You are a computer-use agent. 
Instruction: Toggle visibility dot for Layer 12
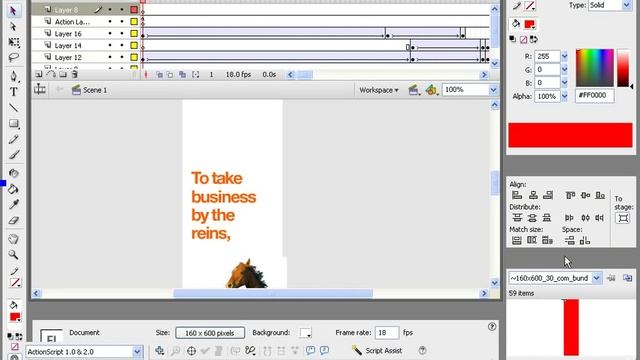tap(110, 57)
